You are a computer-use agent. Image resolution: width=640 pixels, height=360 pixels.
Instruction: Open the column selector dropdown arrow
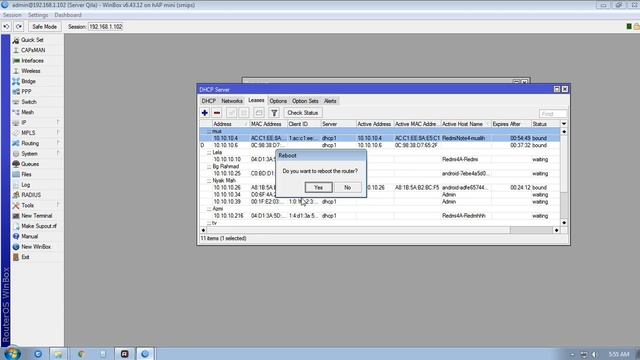[x=564, y=124]
